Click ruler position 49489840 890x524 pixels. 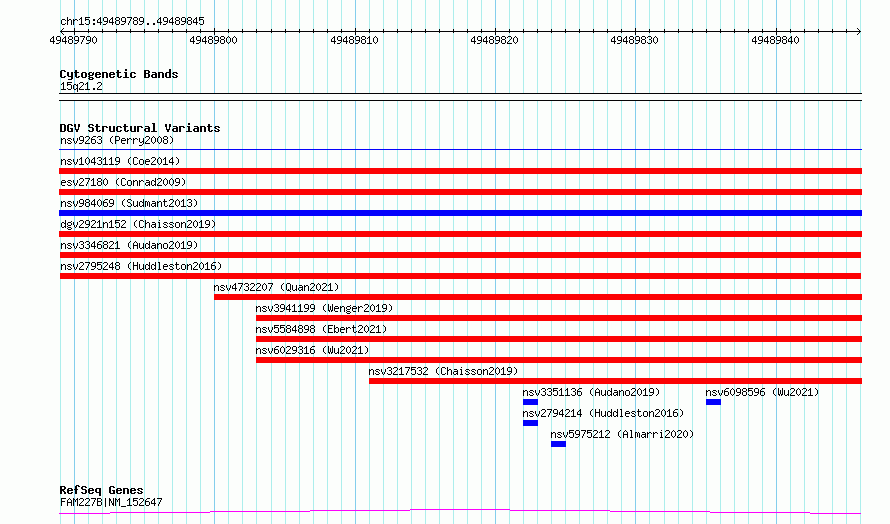tap(775, 40)
